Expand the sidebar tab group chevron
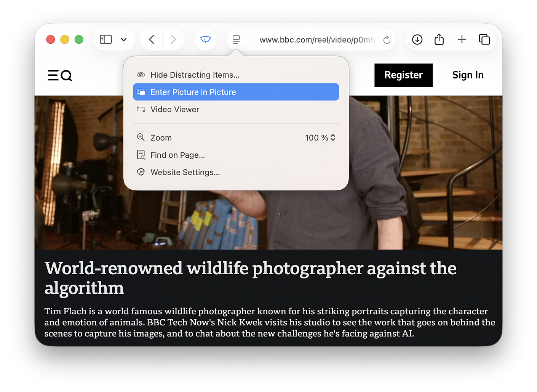This screenshot has width=537, height=392. tap(124, 40)
